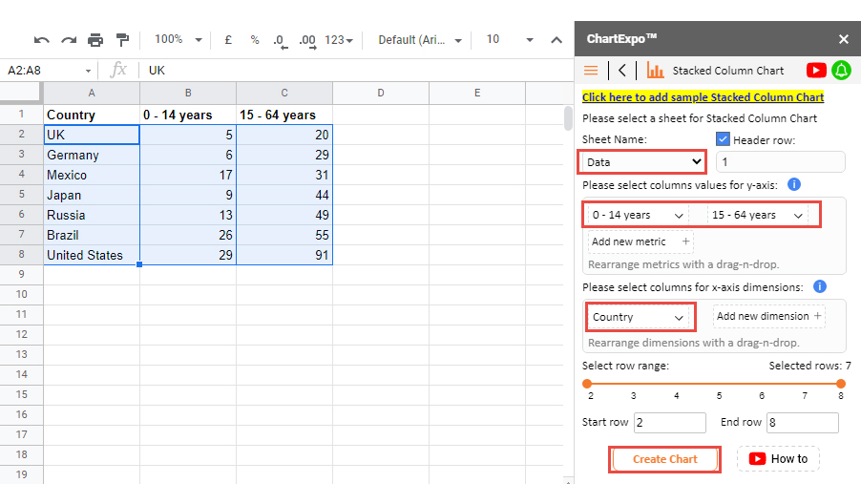Image resolution: width=861 pixels, height=504 pixels.
Task: Click plus icon beside Add new metric
Action: pos(685,241)
